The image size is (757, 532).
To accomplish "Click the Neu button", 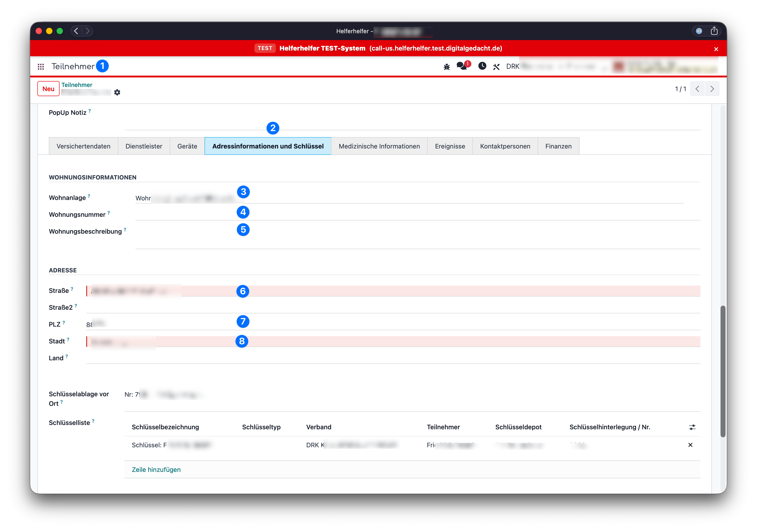I will (48, 89).
